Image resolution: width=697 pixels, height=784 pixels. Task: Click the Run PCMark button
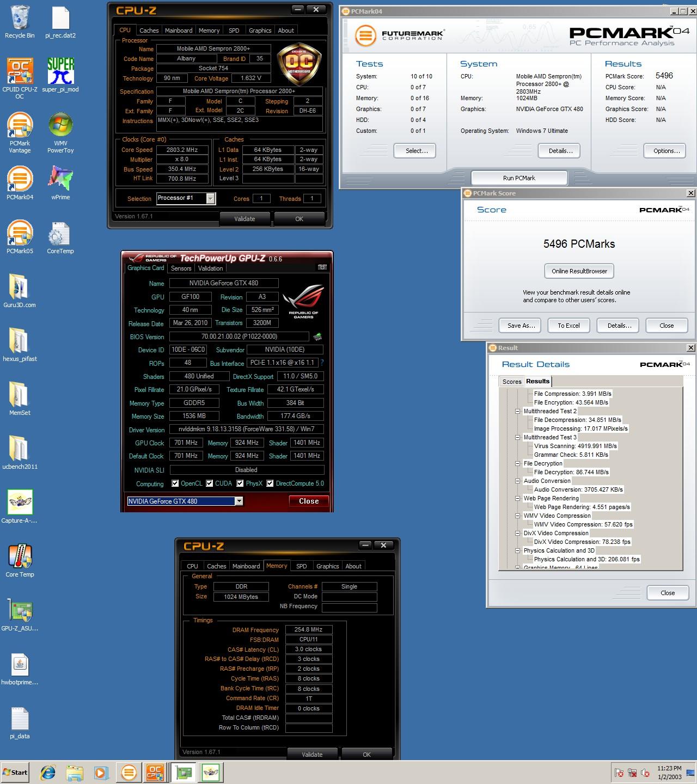point(519,178)
